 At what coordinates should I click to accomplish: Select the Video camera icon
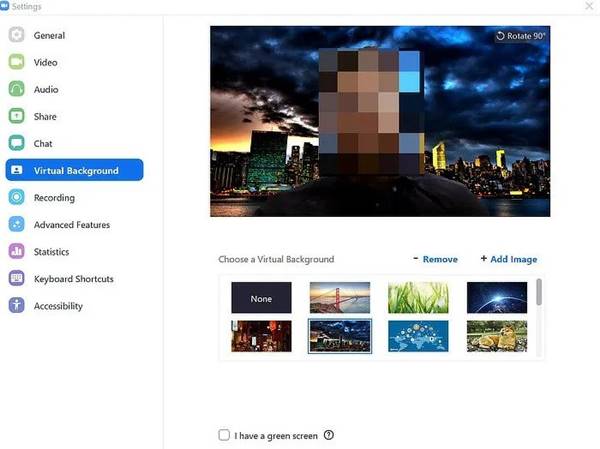(x=16, y=62)
